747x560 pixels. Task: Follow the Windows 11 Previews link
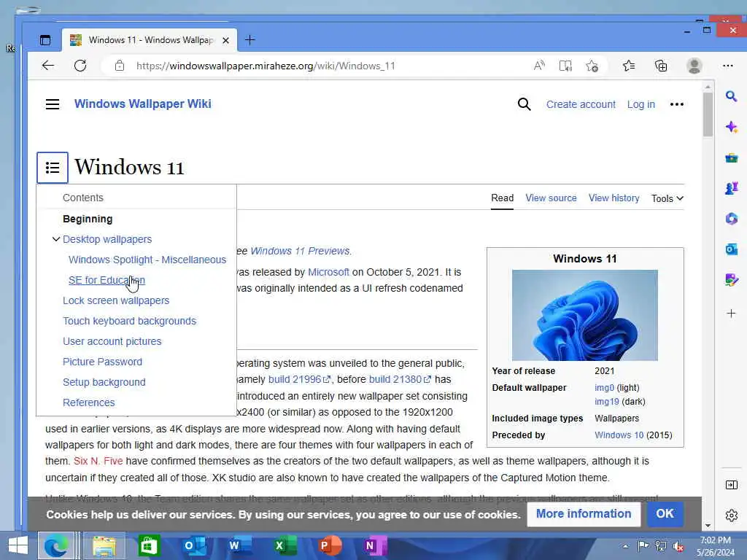tap(300, 251)
